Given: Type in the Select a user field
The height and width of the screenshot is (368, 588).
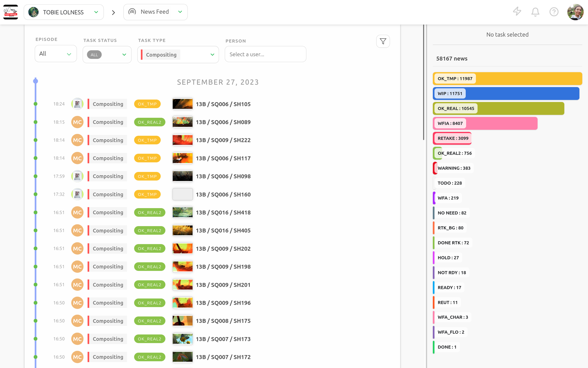Looking at the screenshot, I should (x=265, y=54).
